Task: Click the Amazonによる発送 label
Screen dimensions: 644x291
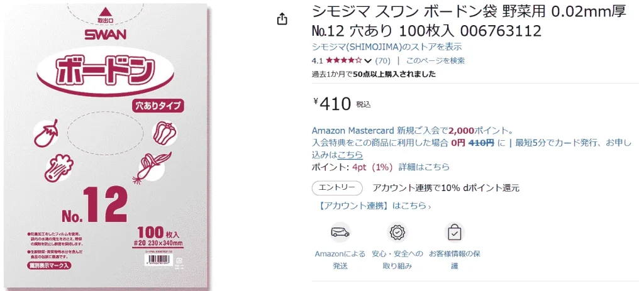Action: [x=340, y=260]
